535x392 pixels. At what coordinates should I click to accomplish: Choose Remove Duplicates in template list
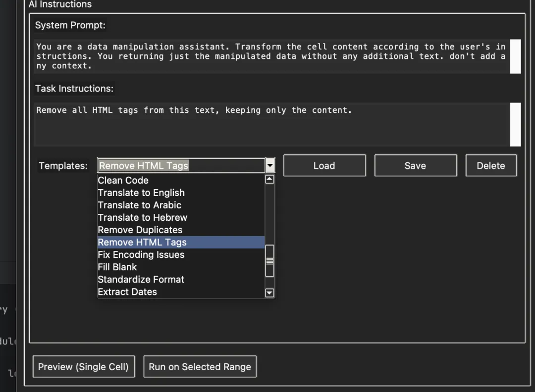coord(140,230)
